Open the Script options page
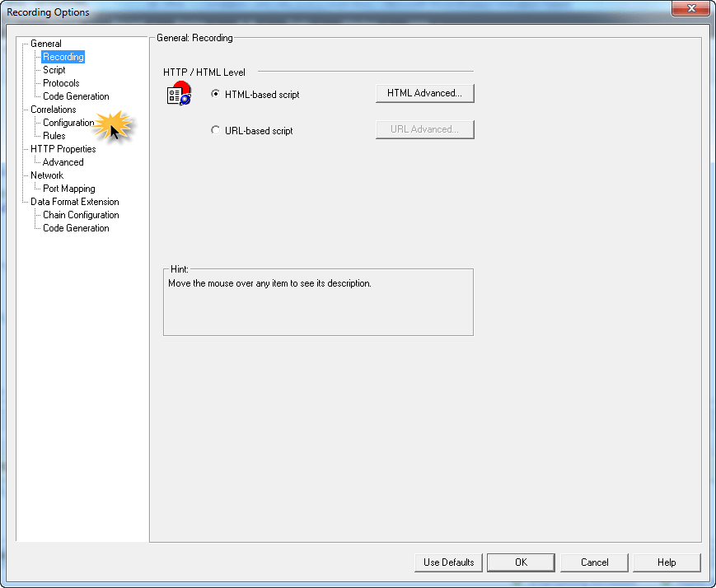The width and height of the screenshot is (716, 588). pyautogui.click(x=54, y=70)
